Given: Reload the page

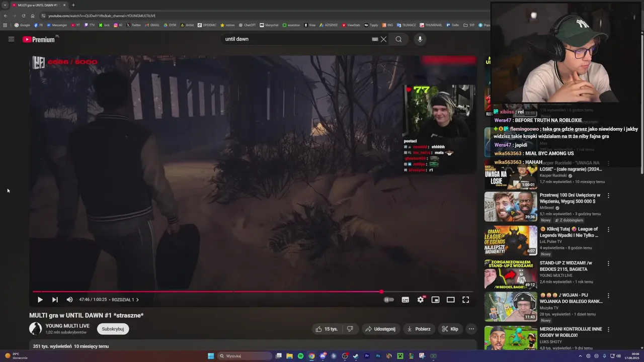Looking at the screenshot, I should [23, 16].
